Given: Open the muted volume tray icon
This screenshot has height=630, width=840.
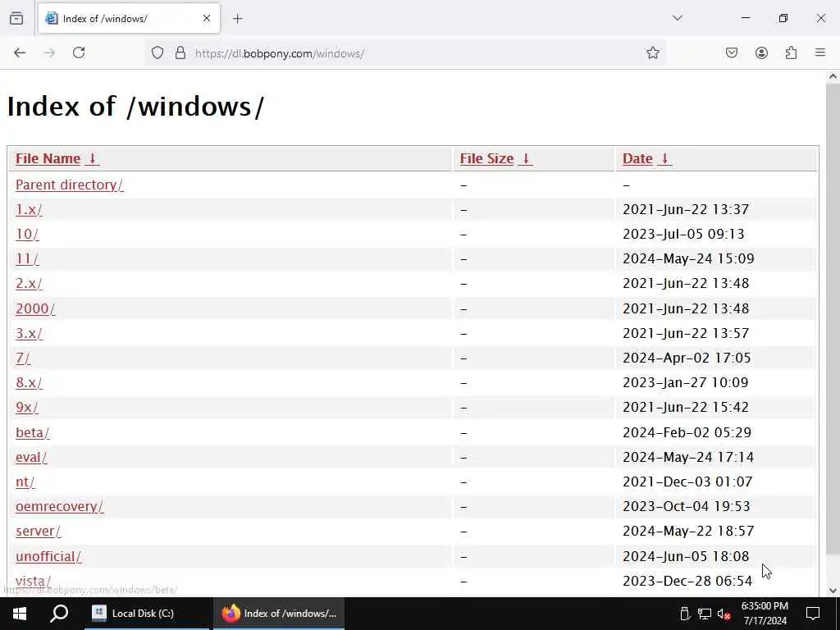Looking at the screenshot, I should 724,614.
